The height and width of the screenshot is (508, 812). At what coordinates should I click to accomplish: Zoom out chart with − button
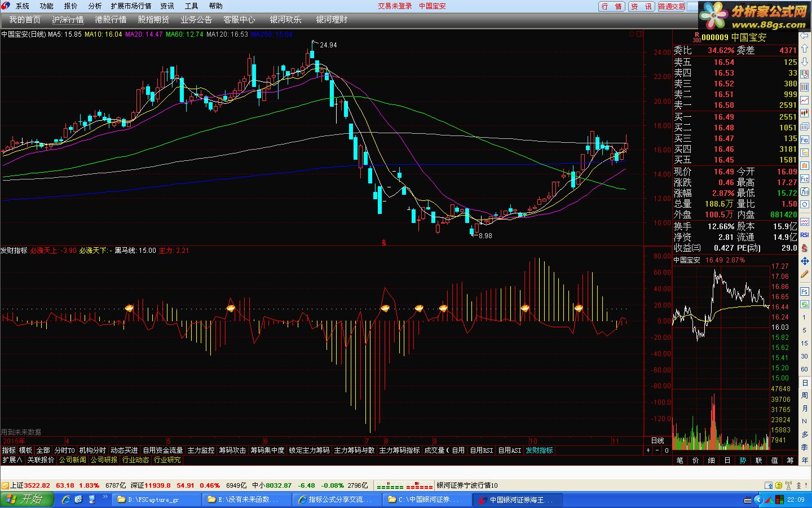(657, 450)
